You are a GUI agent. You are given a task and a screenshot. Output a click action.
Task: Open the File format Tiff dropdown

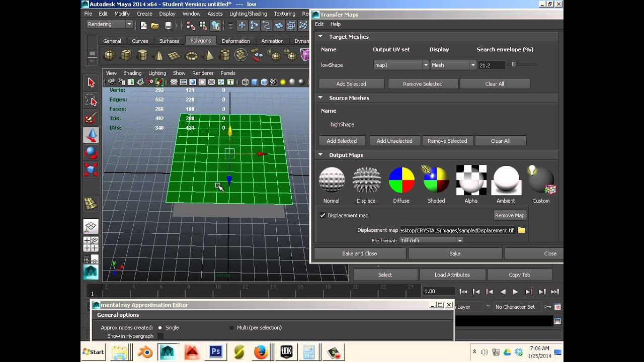[x=431, y=240]
